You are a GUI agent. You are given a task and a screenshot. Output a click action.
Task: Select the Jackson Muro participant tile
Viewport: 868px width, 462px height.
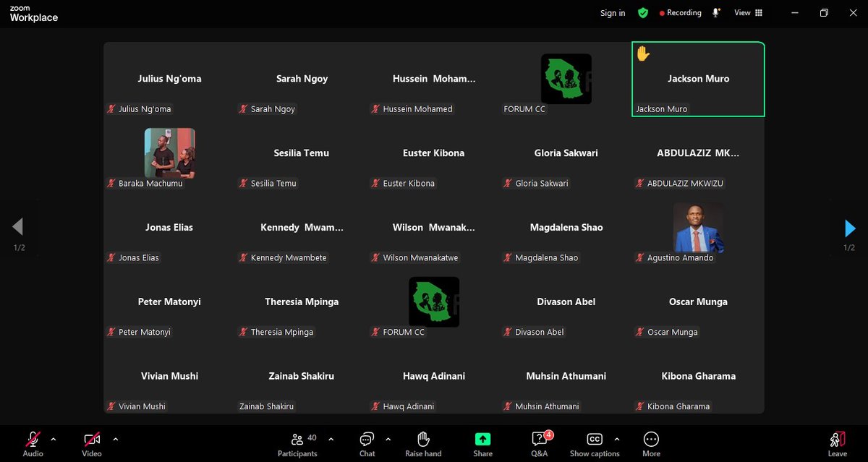point(698,79)
